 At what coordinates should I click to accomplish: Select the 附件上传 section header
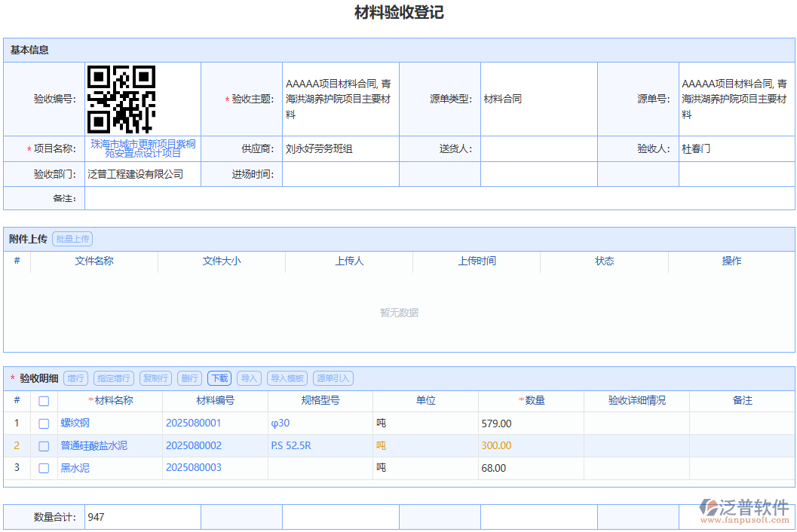(x=29, y=238)
